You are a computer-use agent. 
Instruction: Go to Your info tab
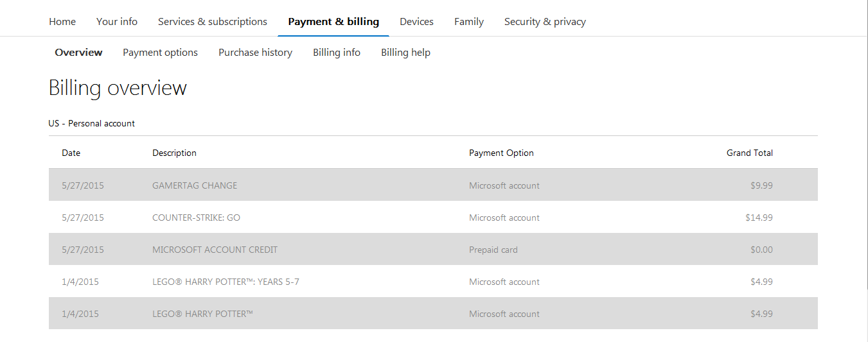pyautogui.click(x=117, y=22)
